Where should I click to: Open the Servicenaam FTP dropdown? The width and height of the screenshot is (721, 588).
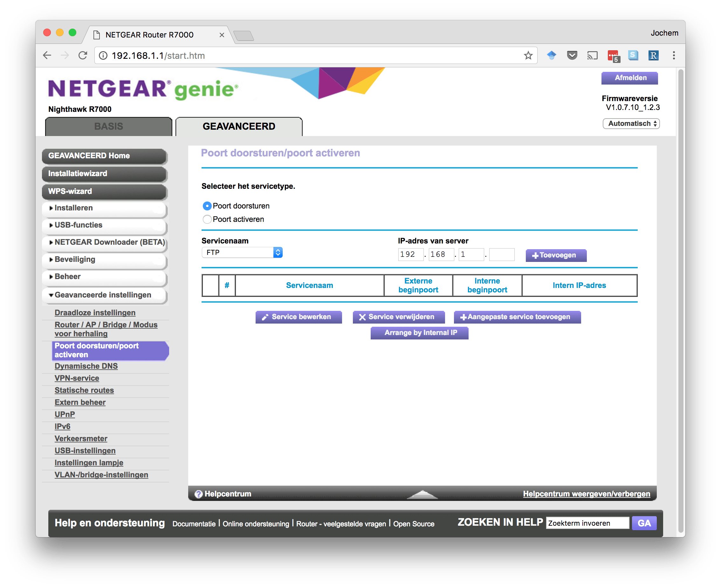tap(242, 253)
